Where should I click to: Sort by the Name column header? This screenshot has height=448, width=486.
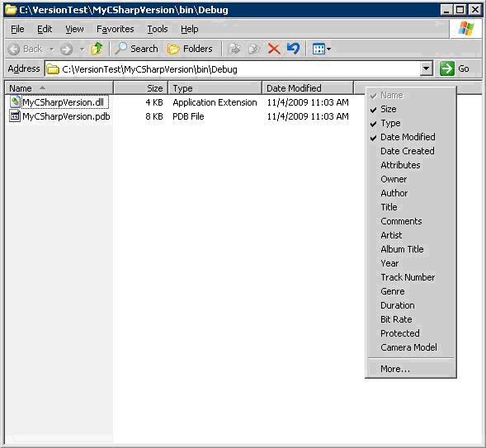pyautogui.click(x=59, y=88)
